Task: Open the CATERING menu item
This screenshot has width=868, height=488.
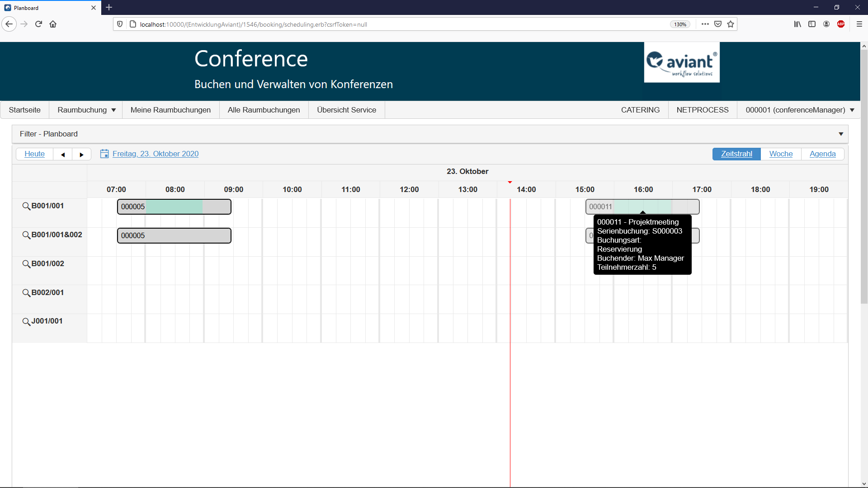Action: coord(640,110)
